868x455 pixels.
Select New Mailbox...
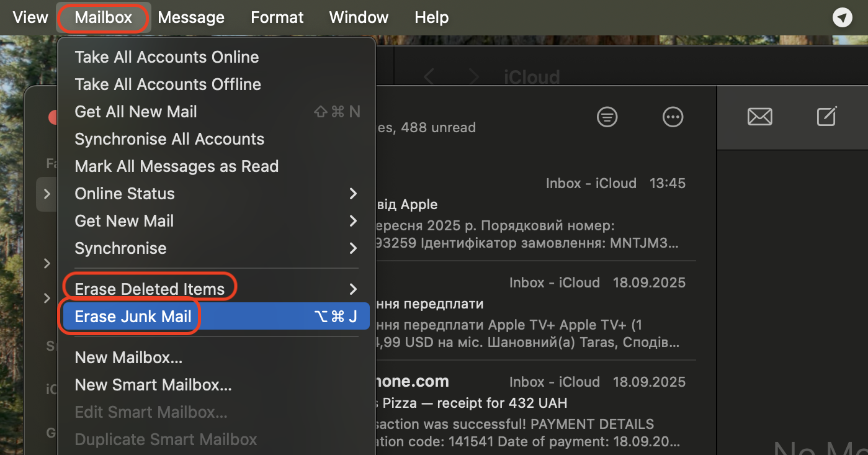pos(128,357)
